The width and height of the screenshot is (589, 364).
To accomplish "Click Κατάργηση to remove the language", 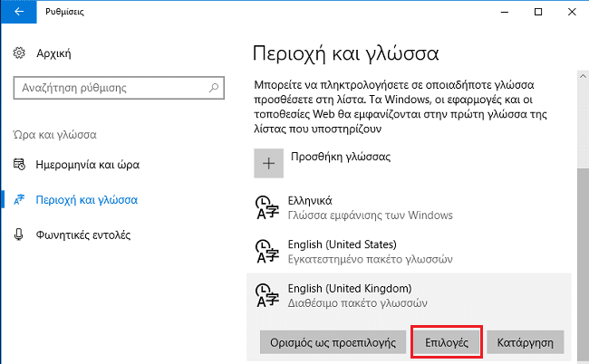I will tap(526, 342).
